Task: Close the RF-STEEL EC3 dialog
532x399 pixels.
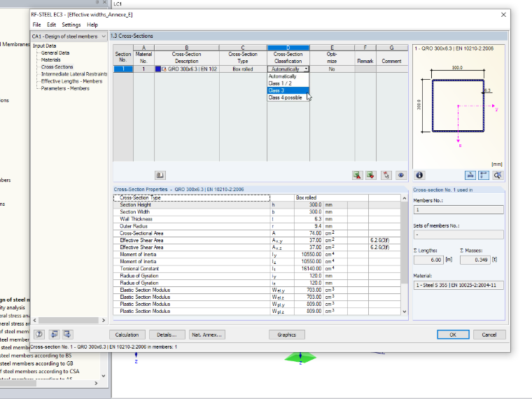Action: (503, 15)
